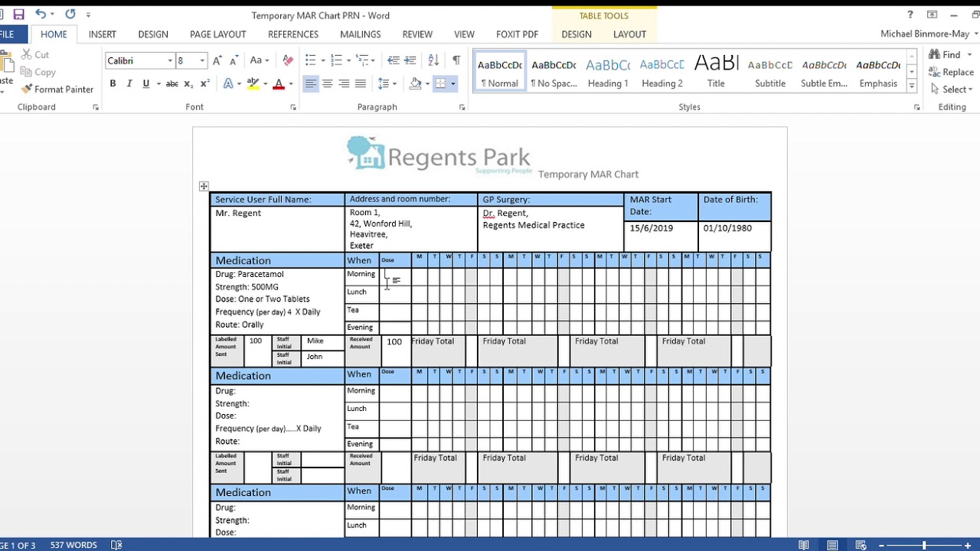Click the Redo repeat icon
The height and width of the screenshot is (551, 980).
click(70, 15)
